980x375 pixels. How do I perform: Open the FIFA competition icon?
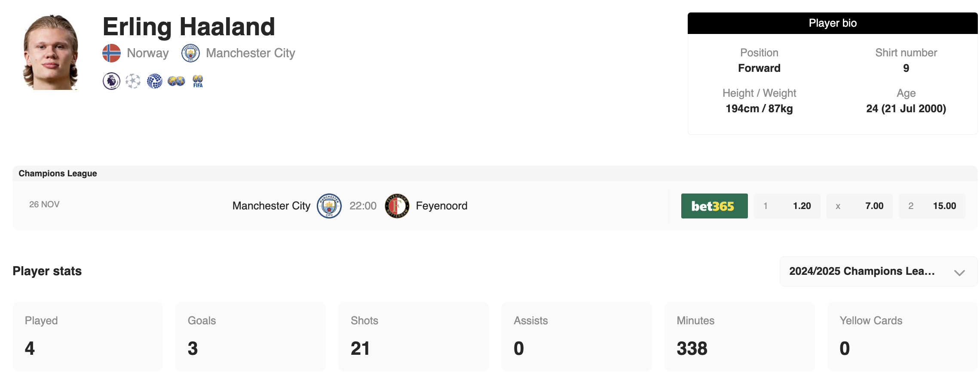coord(198,81)
